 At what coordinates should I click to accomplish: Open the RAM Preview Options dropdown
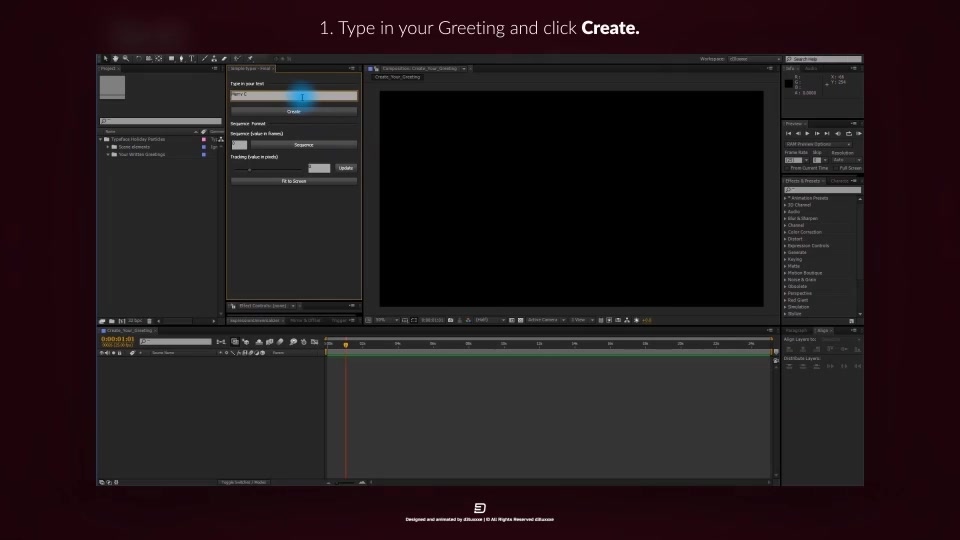(x=818, y=144)
